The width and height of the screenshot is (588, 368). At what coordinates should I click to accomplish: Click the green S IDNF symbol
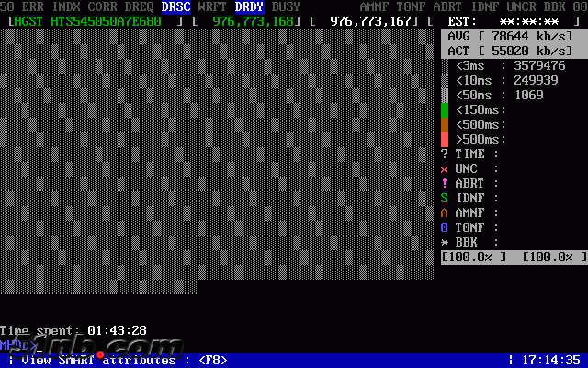point(445,198)
